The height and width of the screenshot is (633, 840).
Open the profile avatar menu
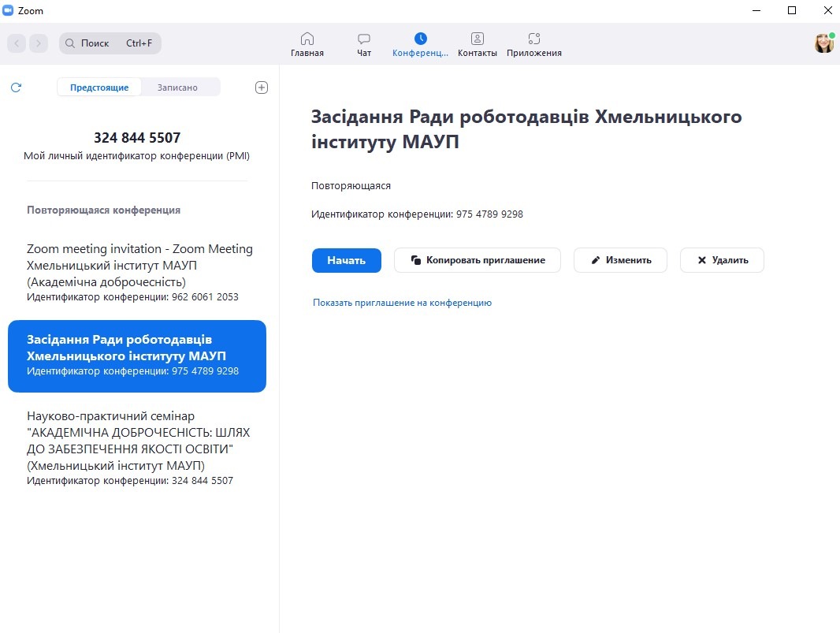[x=823, y=43]
